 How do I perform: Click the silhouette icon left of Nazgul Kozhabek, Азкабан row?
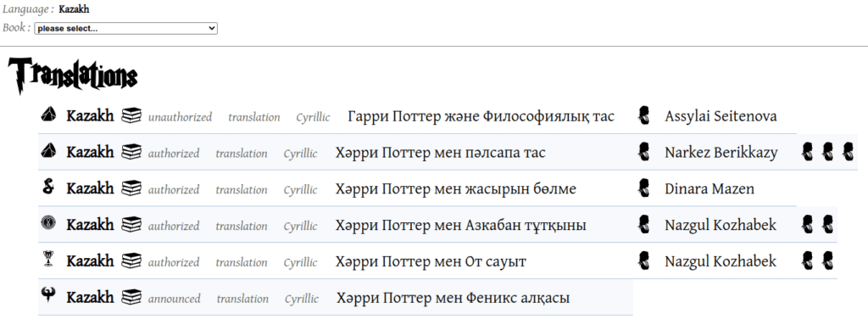pos(644,224)
